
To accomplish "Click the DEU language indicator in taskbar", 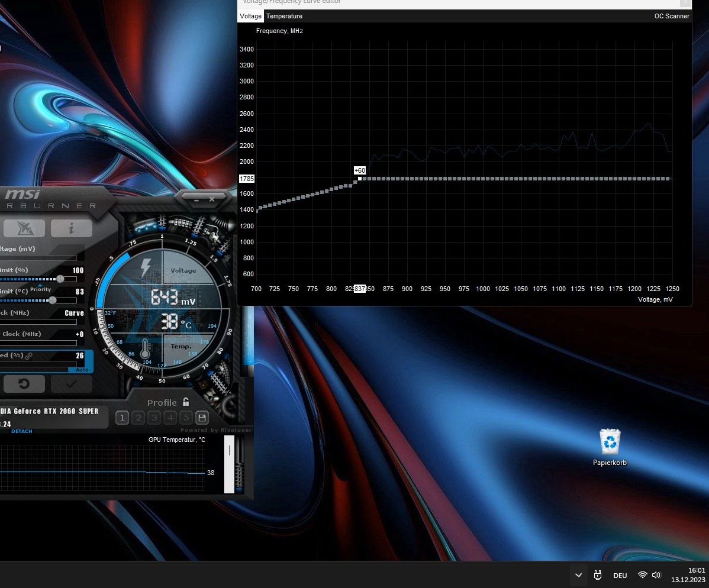I will (x=620, y=576).
